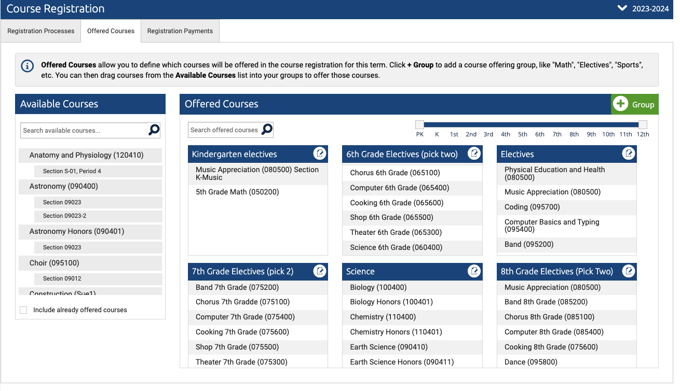The width and height of the screenshot is (680, 391).
Task: Enable Include already offered courses checkbox
Action: coord(23,310)
